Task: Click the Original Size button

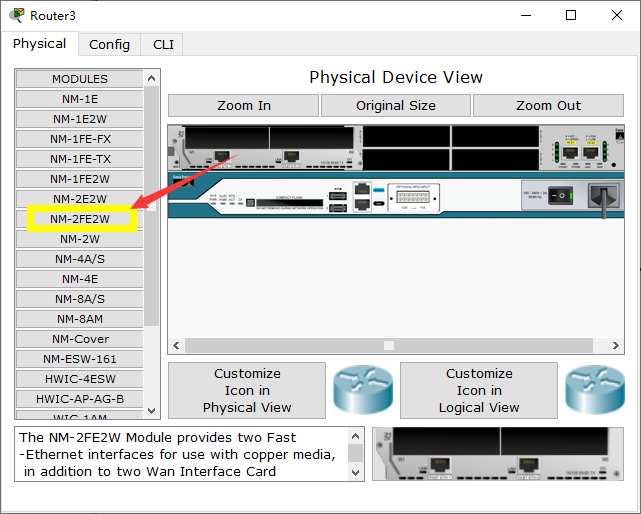Action: pyautogui.click(x=396, y=105)
